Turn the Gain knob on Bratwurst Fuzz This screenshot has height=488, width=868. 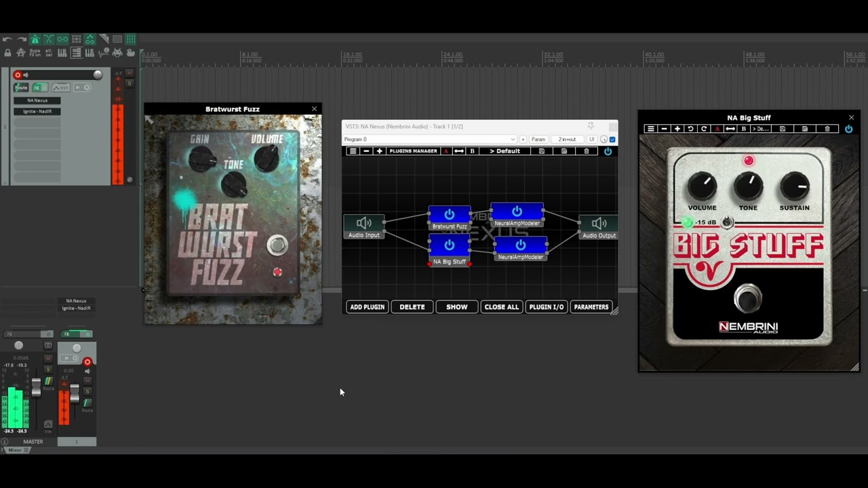coord(202,160)
